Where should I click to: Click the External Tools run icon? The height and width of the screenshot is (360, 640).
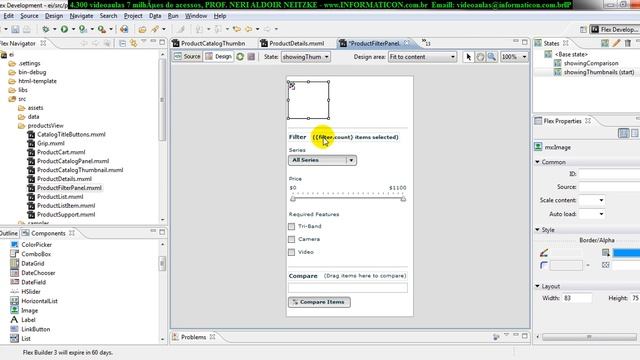point(102,29)
